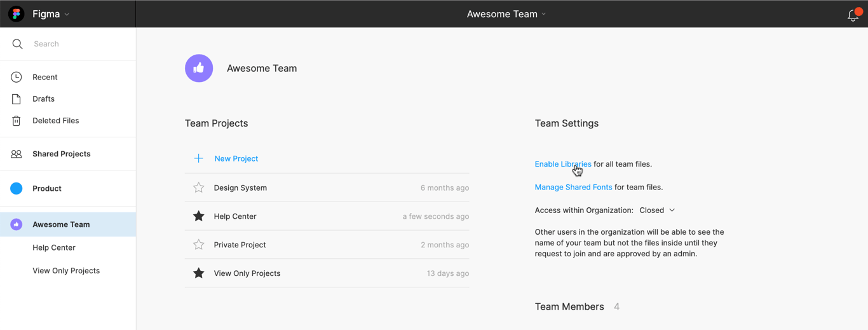Click the Figma logo icon
The image size is (868, 330).
pyautogui.click(x=17, y=14)
